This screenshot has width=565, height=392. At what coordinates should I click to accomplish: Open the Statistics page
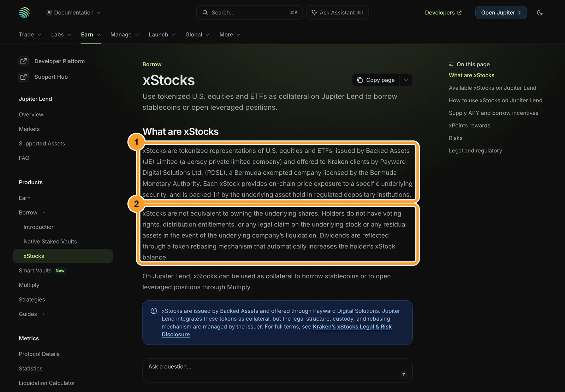point(31,368)
